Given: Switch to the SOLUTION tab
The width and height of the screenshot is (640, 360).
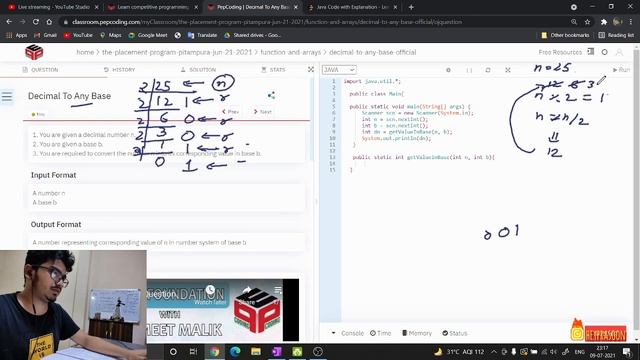Looking at the screenshot, I should (198, 70).
